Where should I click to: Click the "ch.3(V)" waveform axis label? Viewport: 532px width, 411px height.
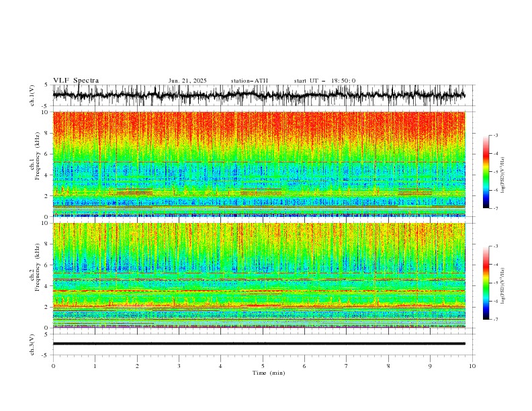(32, 345)
